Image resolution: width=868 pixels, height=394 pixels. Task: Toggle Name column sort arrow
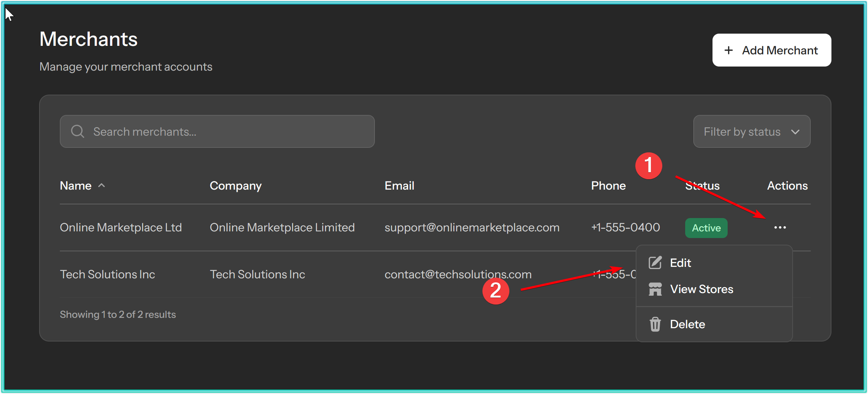pos(102,186)
